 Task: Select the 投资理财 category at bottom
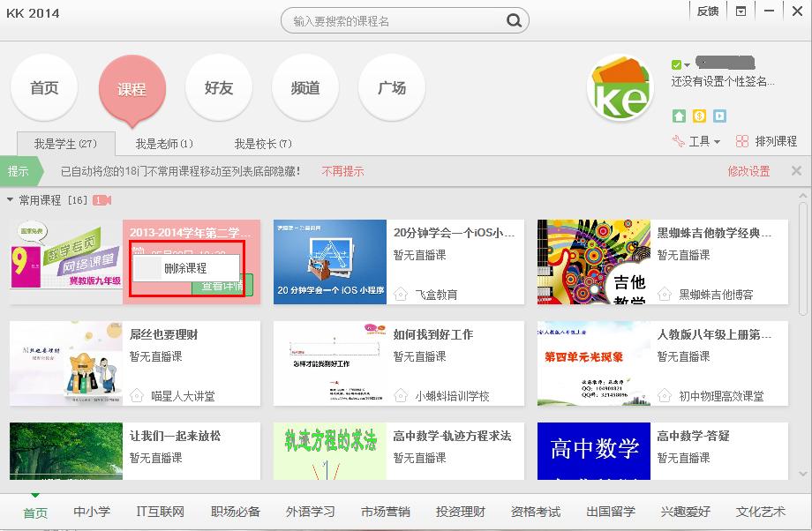coord(461,512)
